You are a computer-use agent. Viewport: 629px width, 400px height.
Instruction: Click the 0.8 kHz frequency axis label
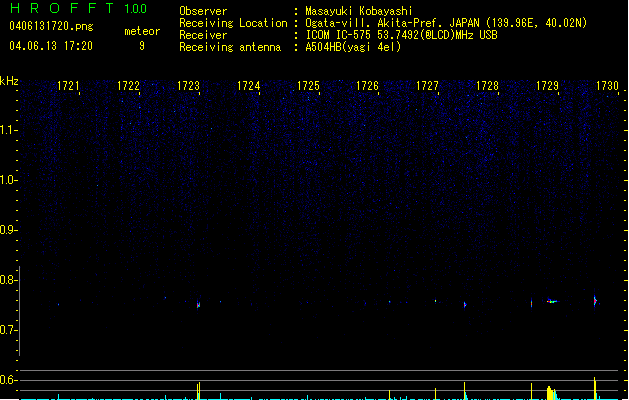click(8, 280)
